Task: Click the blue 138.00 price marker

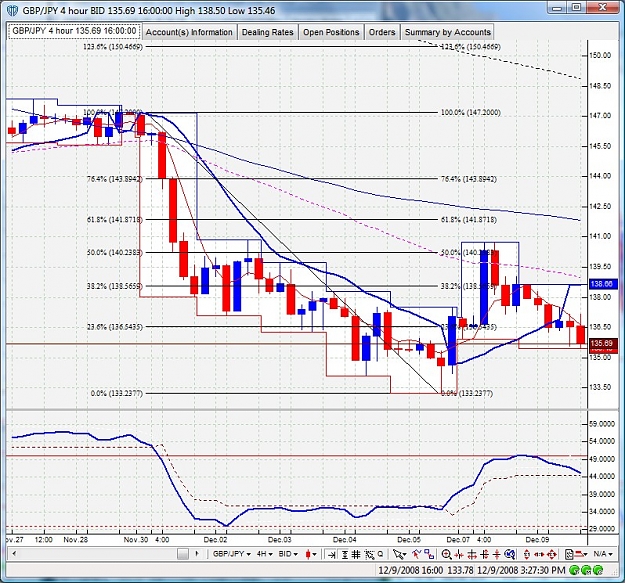Action: click(x=602, y=284)
